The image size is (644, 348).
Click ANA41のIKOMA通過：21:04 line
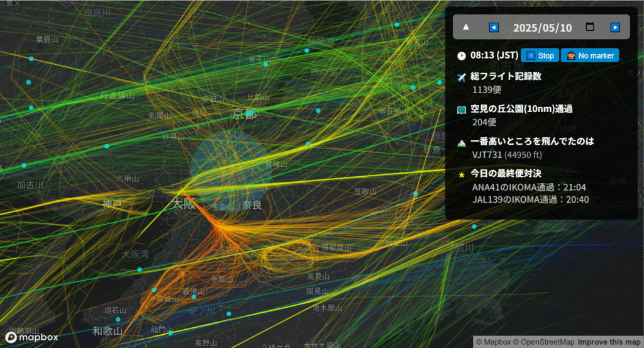point(529,188)
